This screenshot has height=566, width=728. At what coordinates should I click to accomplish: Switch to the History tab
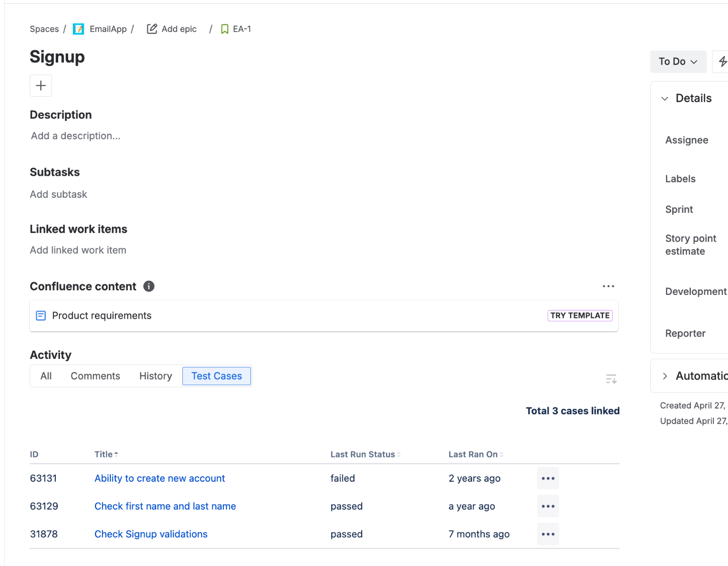156,376
